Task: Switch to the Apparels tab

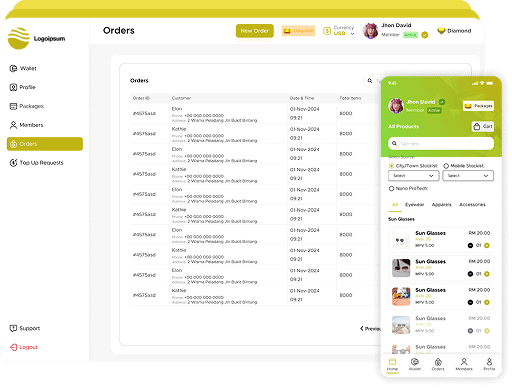Action: (441, 205)
